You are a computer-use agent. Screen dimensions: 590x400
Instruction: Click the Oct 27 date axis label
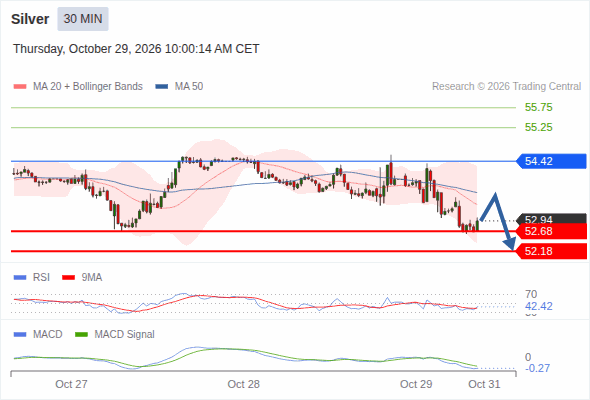[71, 384]
